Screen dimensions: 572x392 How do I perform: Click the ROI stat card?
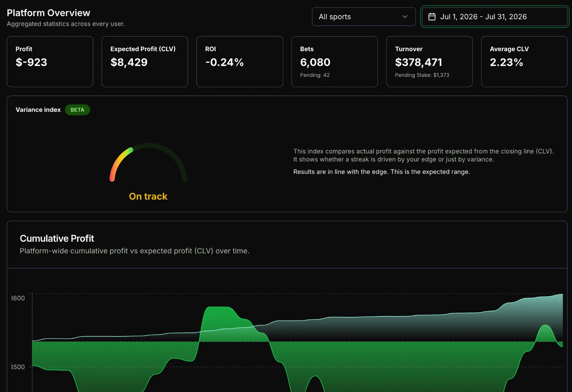[x=239, y=62]
